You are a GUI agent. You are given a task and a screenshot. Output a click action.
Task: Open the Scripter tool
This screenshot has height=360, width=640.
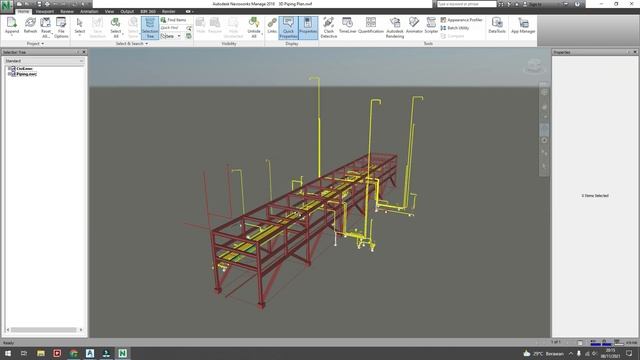(x=431, y=25)
